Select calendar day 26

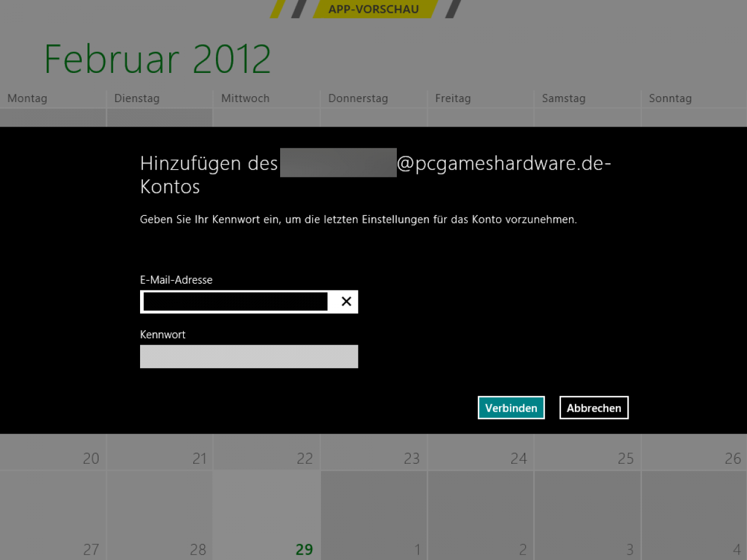694,452
